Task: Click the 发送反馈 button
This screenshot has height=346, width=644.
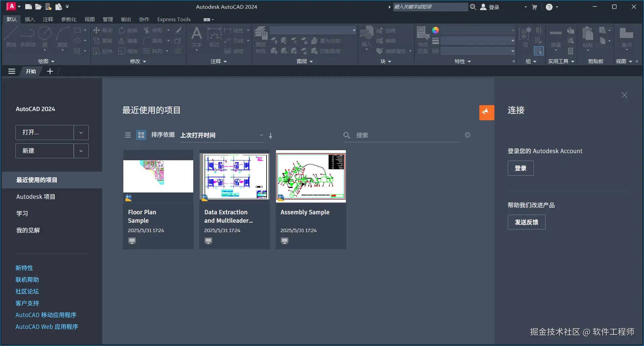Action: 527,222
